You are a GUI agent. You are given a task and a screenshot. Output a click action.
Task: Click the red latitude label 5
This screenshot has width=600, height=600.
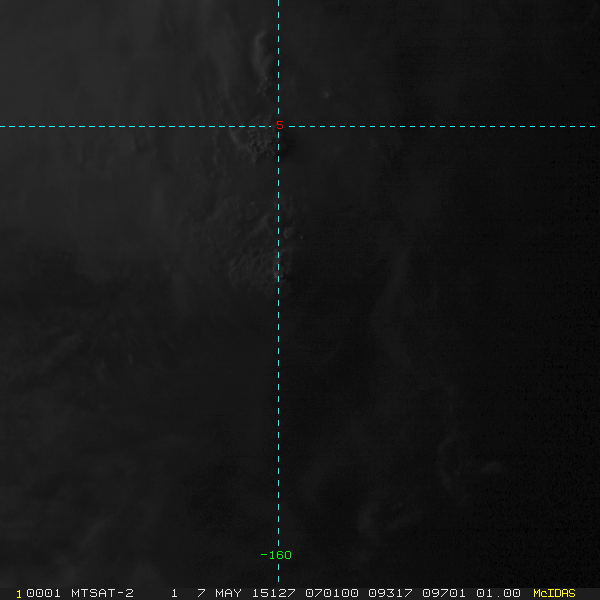pyautogui.click(x=280, y=125)
